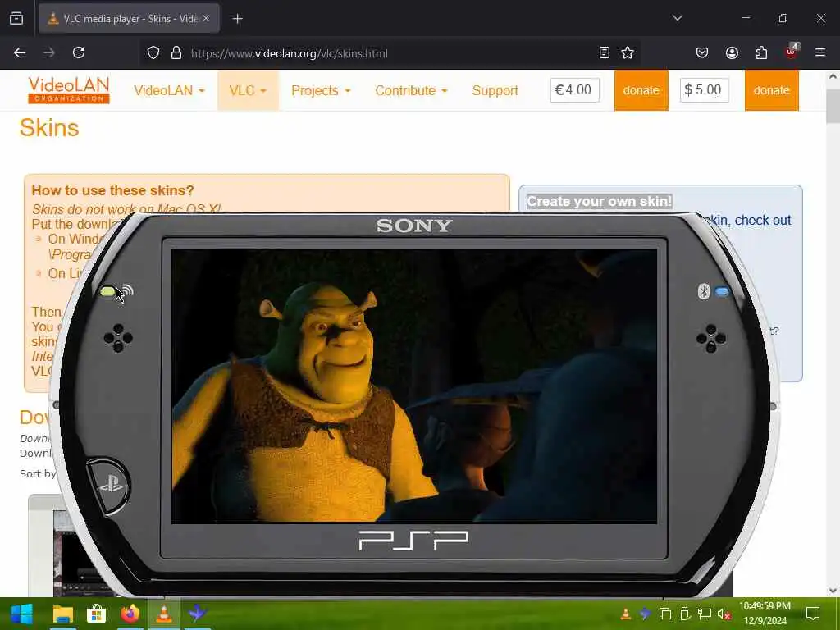Click the VLC cone icon in the system tray
The width and height of the screenshot is (840, 630).
coord(625,614)
